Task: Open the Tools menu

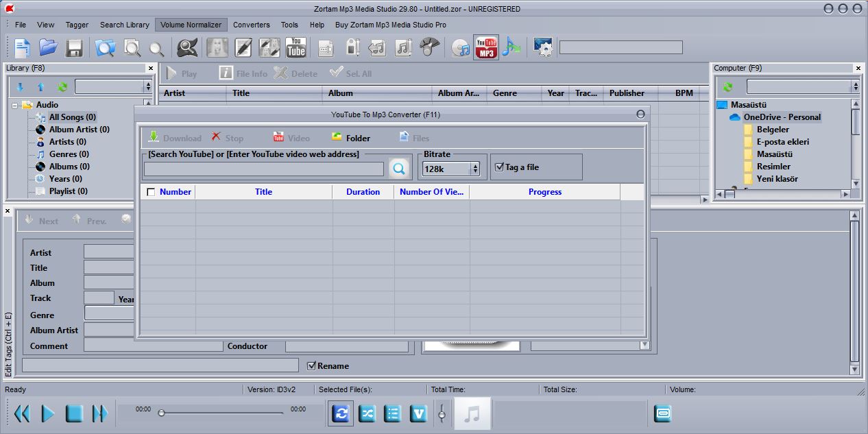Action: [289, 25]
